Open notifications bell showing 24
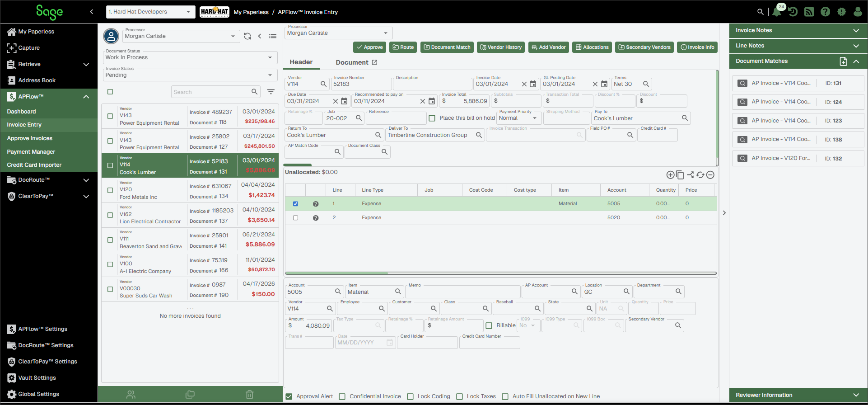Screen dimensions: 868x405 777,11
